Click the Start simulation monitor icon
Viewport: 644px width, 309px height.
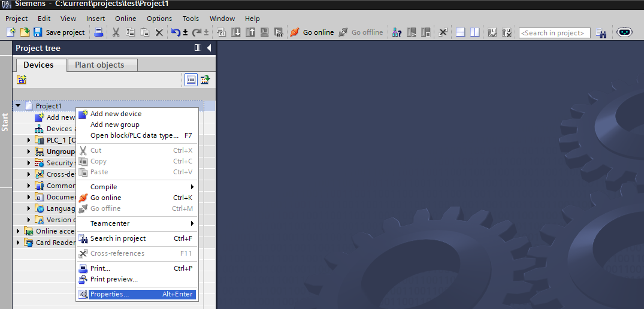click(265, 32)
